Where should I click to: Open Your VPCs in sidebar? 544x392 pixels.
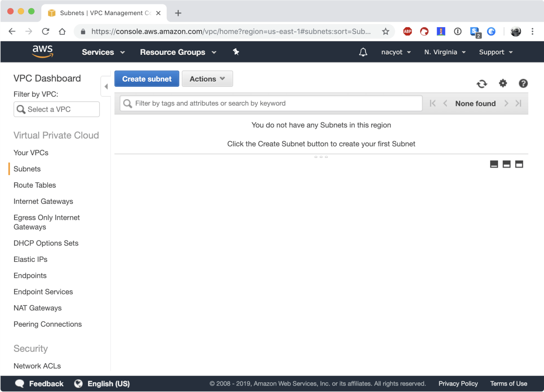click(x=31, y=153)
